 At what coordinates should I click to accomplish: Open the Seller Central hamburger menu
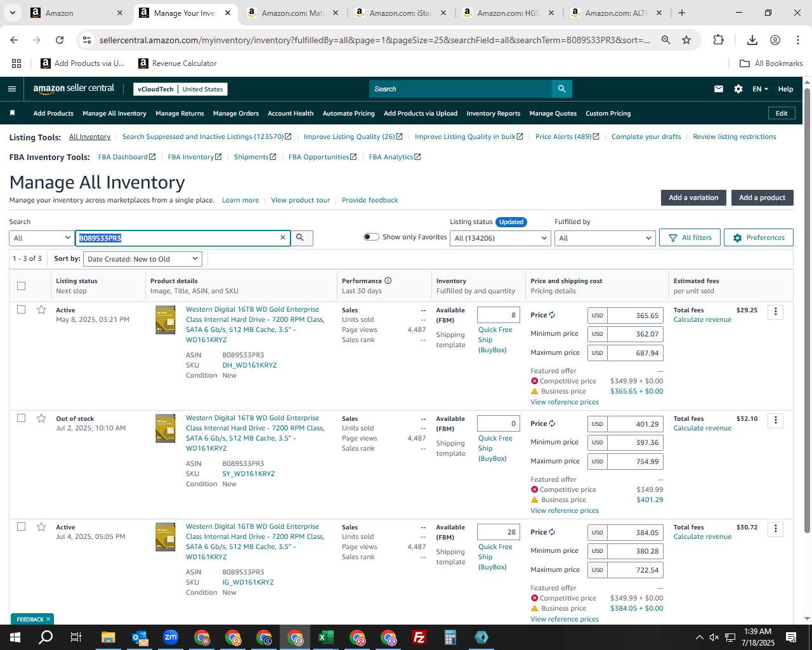11,89
